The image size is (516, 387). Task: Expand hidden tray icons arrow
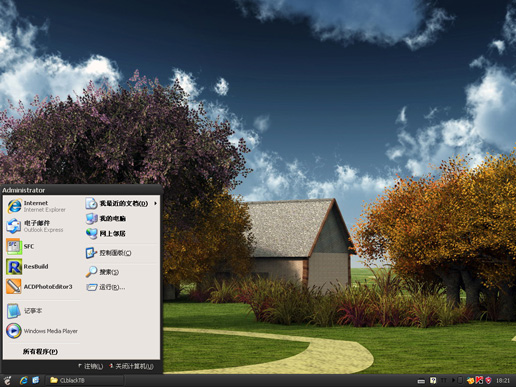453,380
